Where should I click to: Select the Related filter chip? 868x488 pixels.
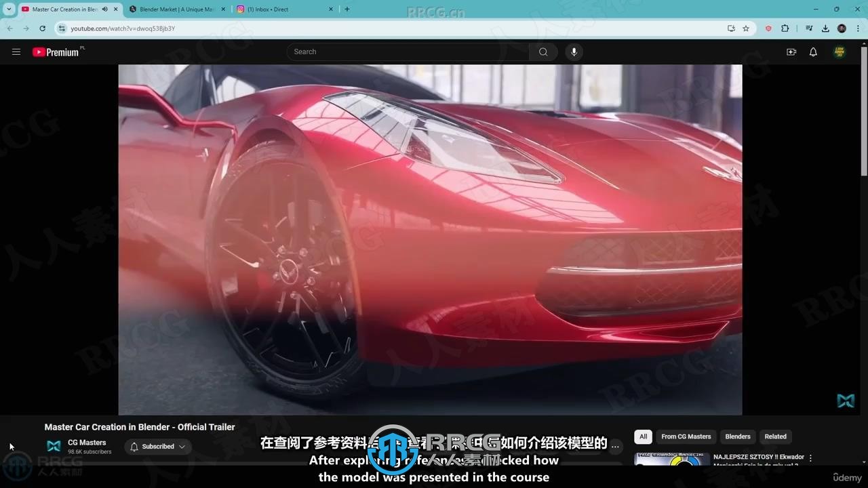(776, 436)
